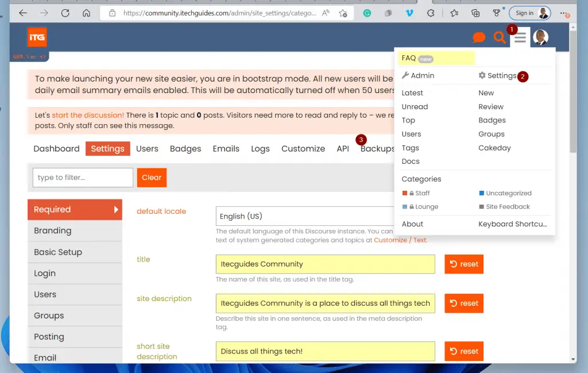Image resolution: width=588 pixels, height=373 pixels.
Task: Open the browser Favorites list icon
Action: pos(454,13)
